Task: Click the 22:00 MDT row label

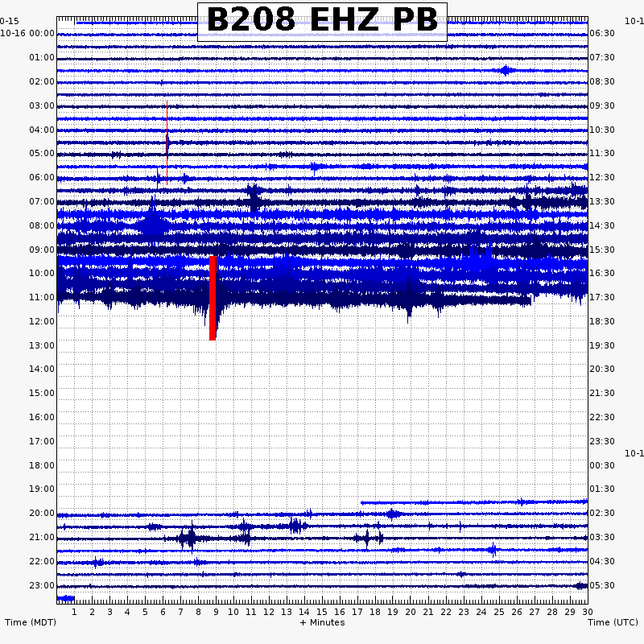Action: [x=42, y=561]
